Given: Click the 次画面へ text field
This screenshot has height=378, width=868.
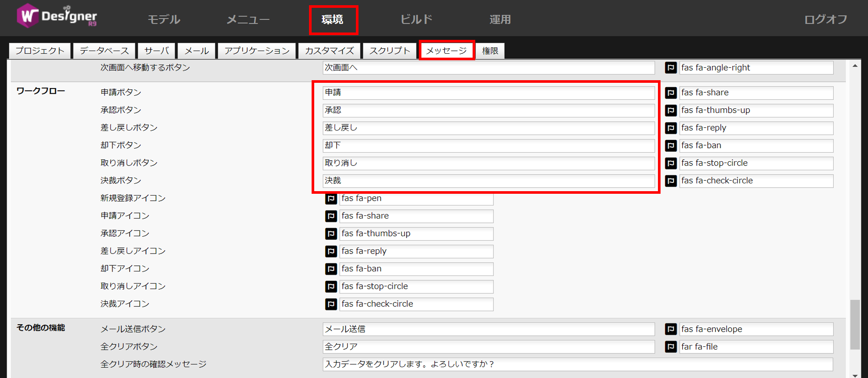Looking at the screenshot, I should pyautogui.click(x=489, y=68).
